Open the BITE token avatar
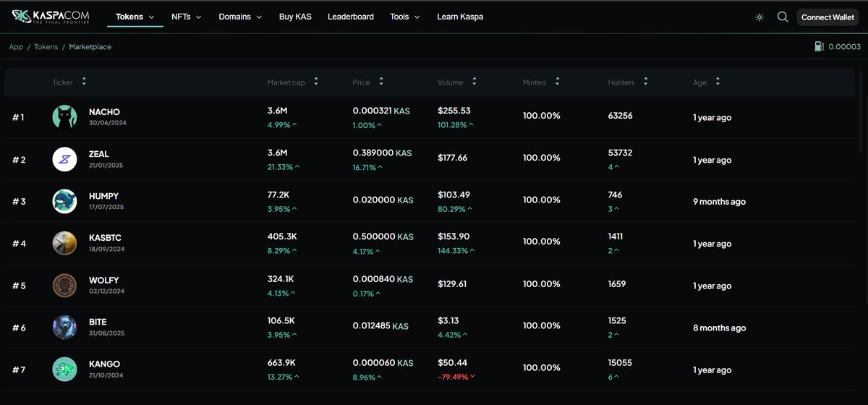 coord(64,327)
